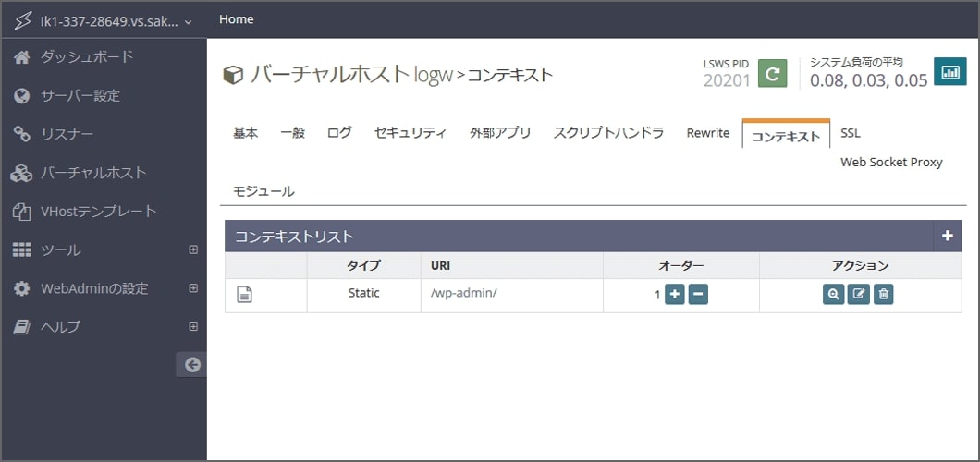Decrease order of /wp-admin/ context

click(x=698, y=295)
